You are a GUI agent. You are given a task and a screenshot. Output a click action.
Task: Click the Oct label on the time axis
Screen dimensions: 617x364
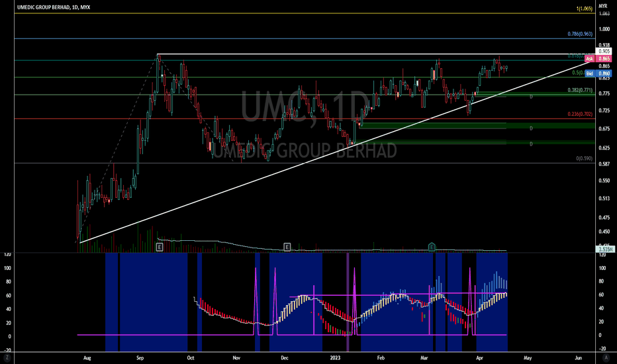pos(191,357)
